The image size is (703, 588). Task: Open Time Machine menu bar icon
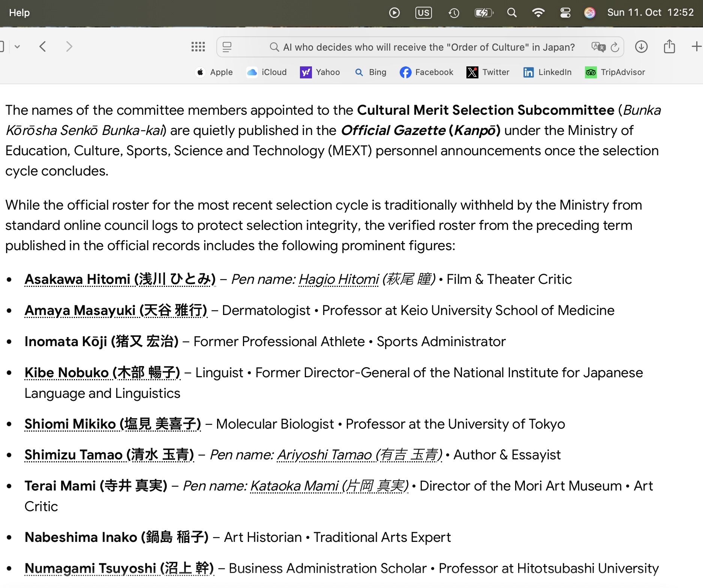454,13
